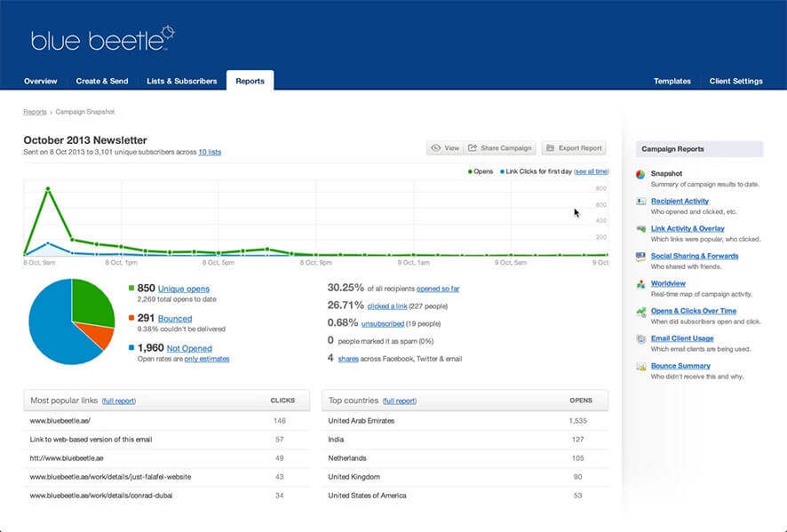Click the Netherlands country row
Viewport: 787px width, 532px height.
click(465, 458)
